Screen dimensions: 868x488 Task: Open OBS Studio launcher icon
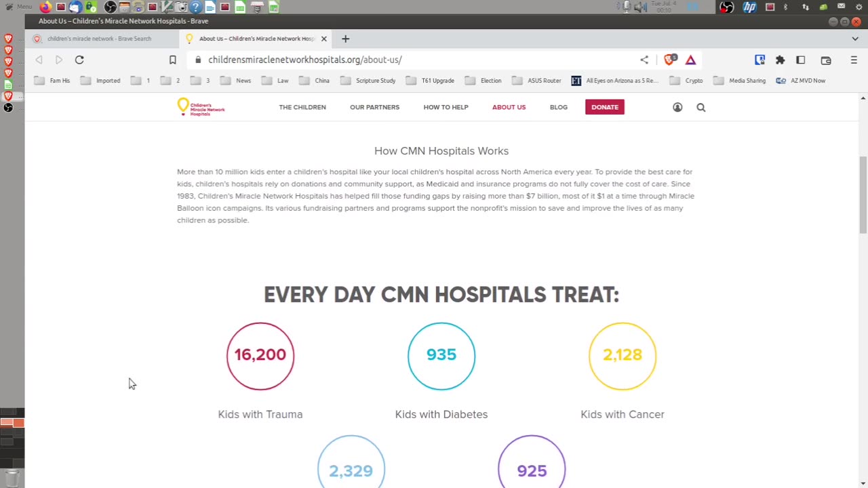pyautogui.click(x=111, y=7)
